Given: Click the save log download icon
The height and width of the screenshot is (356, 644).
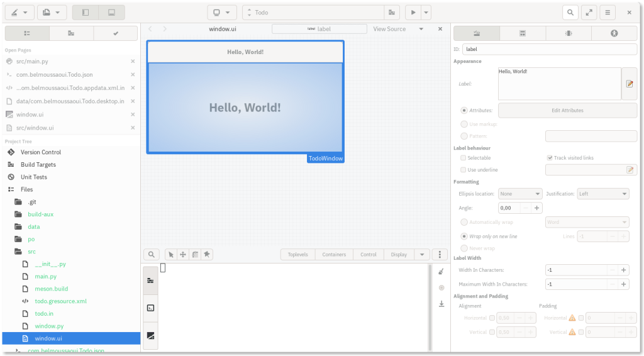Looking at the screenshot, I should [x=441, y=304].
